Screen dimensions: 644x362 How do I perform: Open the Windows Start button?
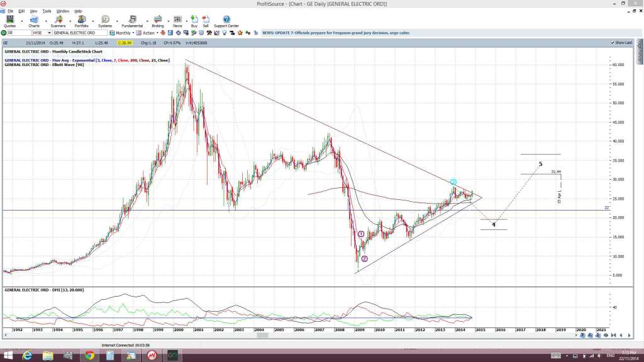8,356
